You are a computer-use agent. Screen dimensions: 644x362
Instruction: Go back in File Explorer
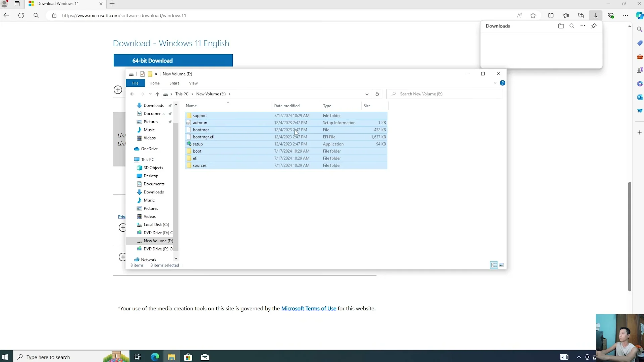132,94
